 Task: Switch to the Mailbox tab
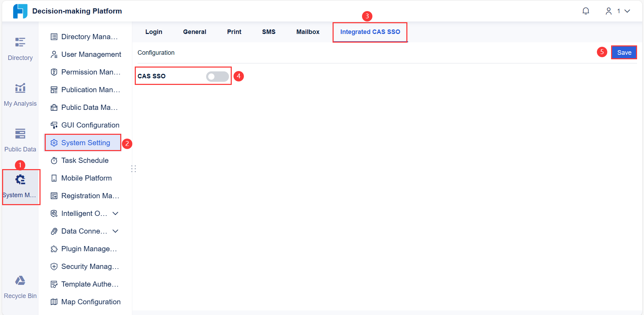point(308,32)
